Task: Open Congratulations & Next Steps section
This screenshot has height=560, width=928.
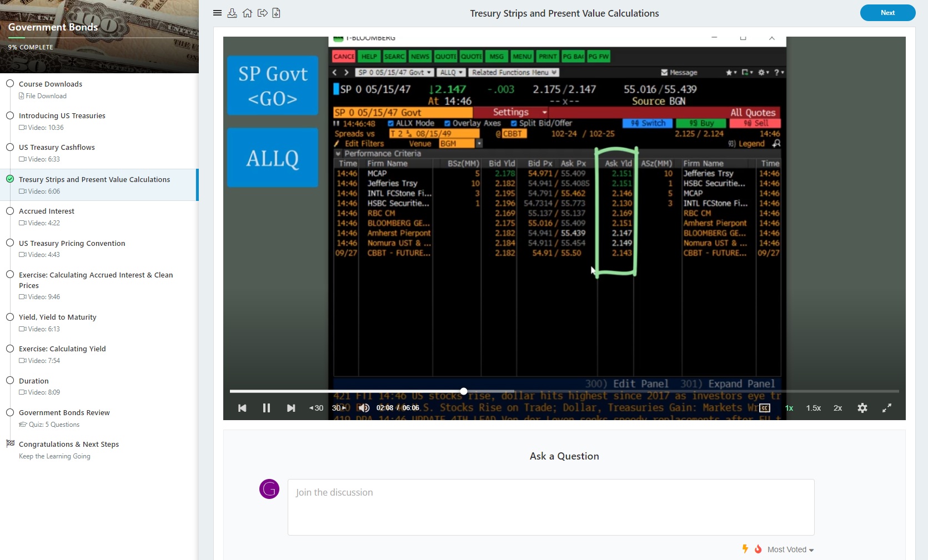Action: [x=69, y=445]
